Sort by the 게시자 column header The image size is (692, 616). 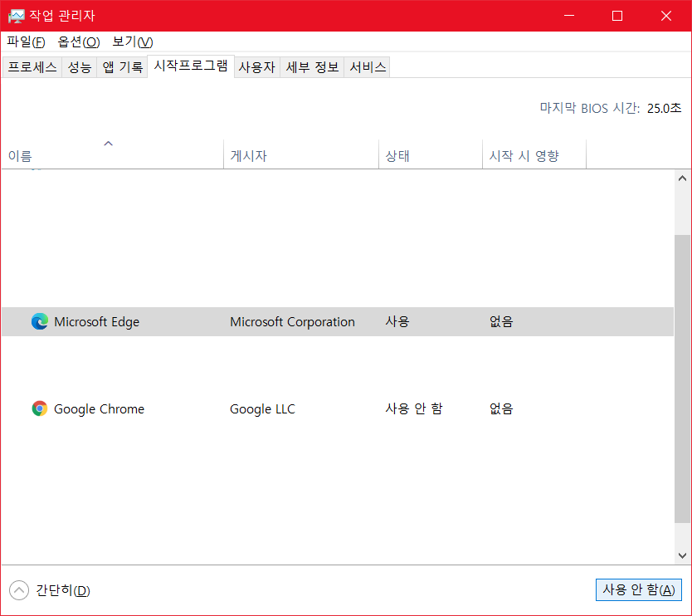[301, 154]
